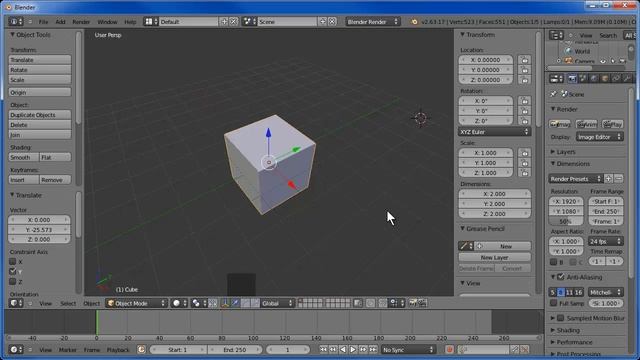
Task: Enable the X constraint axis checkbox
Action: [x=13, y=261]
